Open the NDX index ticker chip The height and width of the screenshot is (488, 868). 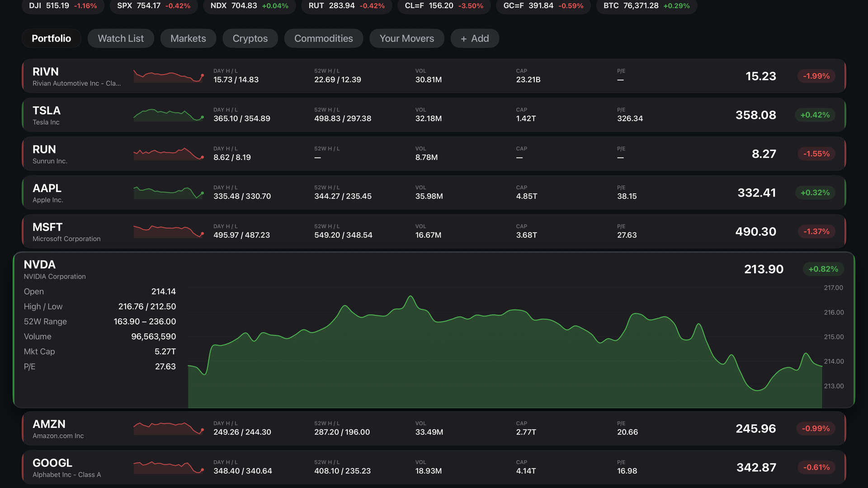(250, 6)
